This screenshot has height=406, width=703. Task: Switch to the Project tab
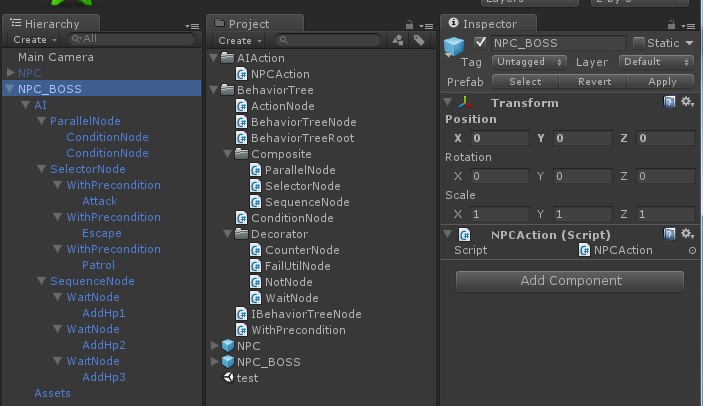tap(248, 22)
